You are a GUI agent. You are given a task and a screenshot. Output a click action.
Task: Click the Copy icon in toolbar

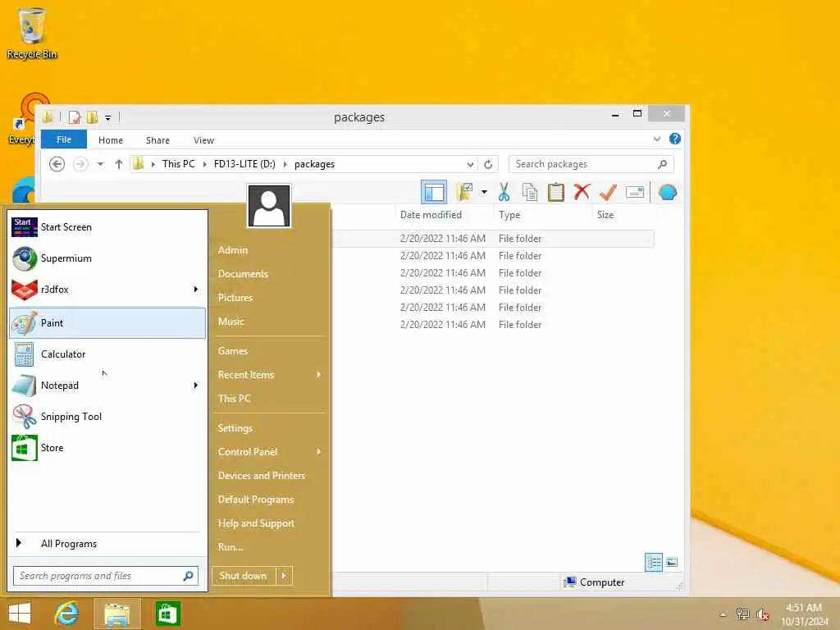click(530, 192)
